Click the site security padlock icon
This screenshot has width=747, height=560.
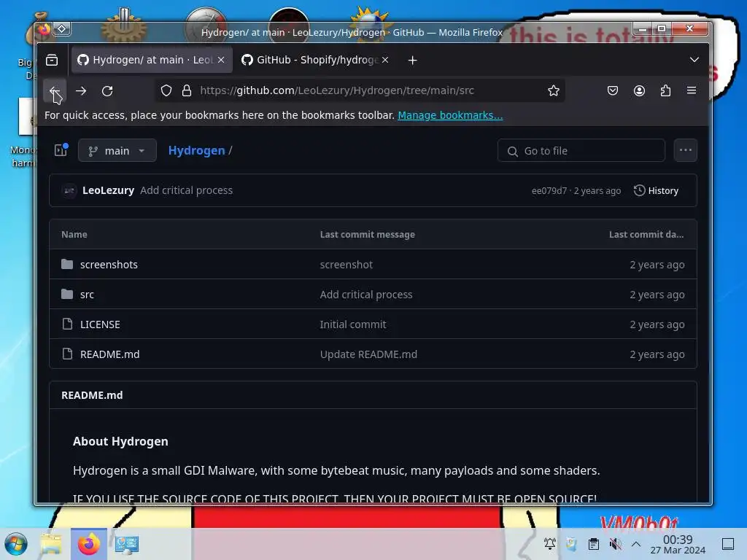pyautogui.click(x=187, y=90)
